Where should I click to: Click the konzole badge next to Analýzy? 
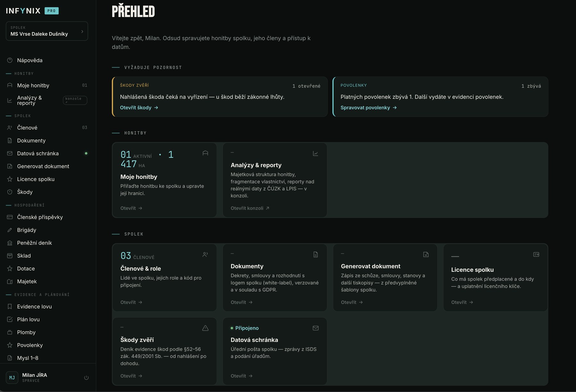(75, 100)
